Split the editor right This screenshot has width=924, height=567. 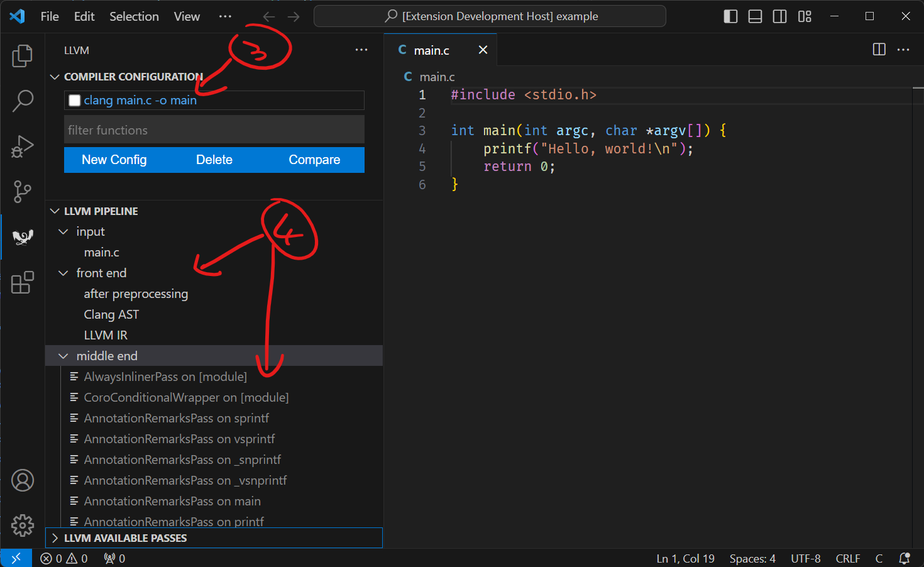point(879,50)
